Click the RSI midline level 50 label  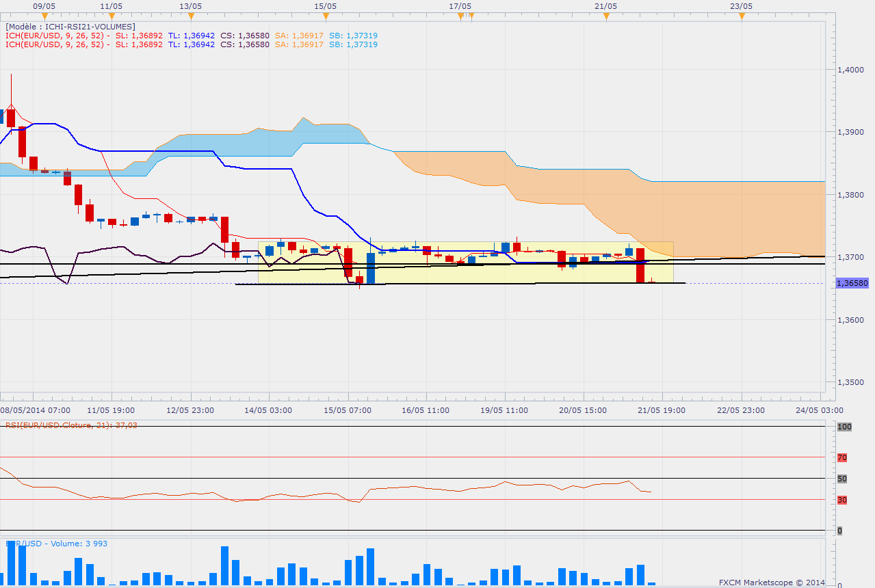point(842,479)
